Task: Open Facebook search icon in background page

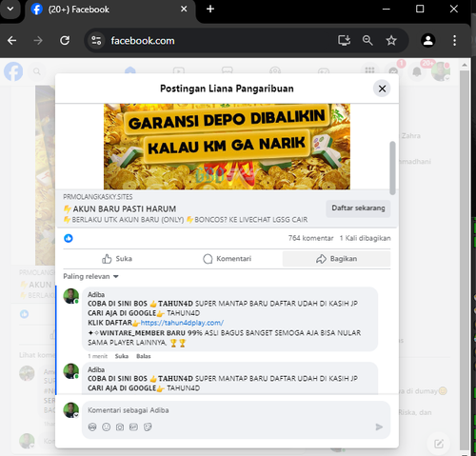Action: [37, 71]
